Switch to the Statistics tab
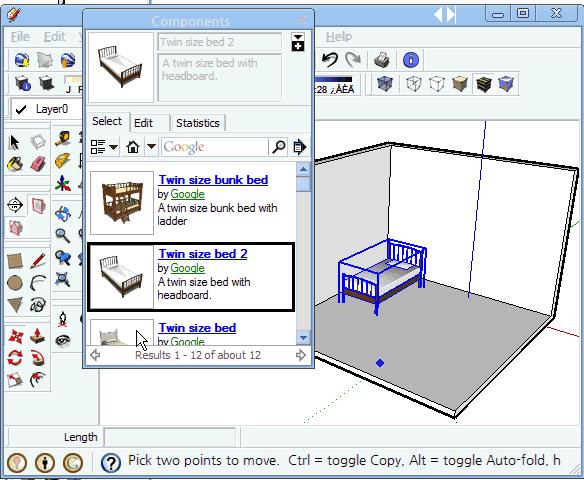584x480 pixels. 198,123
